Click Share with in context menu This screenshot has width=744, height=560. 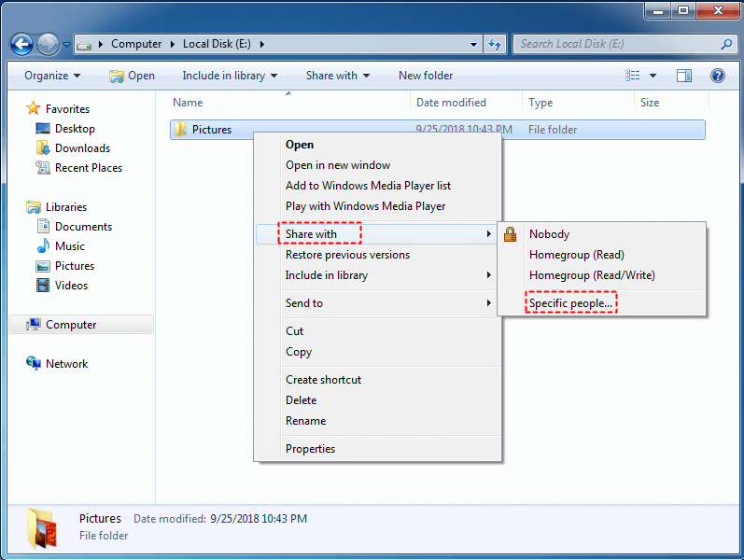pos(378,234)
